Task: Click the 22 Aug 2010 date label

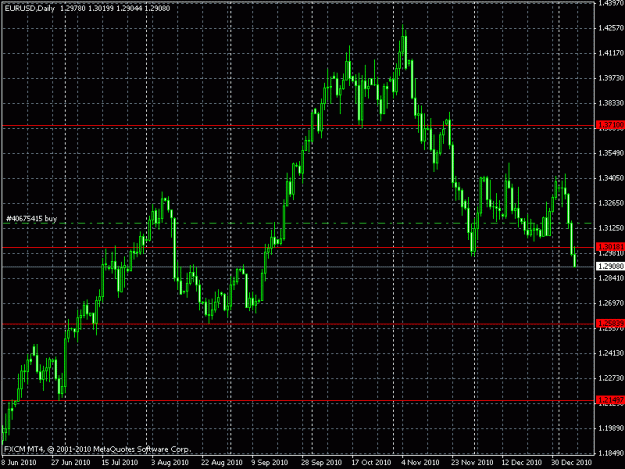Action: 222,463
